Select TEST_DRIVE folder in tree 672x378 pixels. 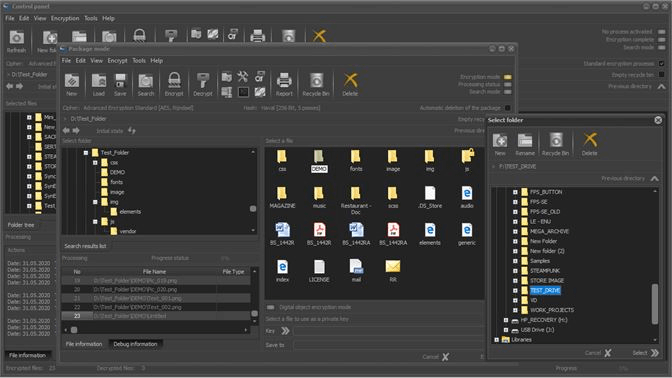(x=545, y=291)
